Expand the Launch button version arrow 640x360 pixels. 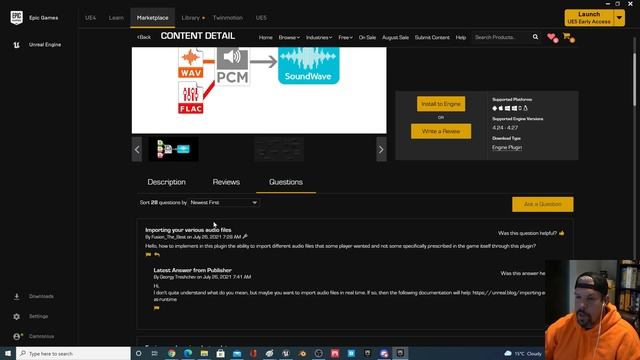coord(619,18)
